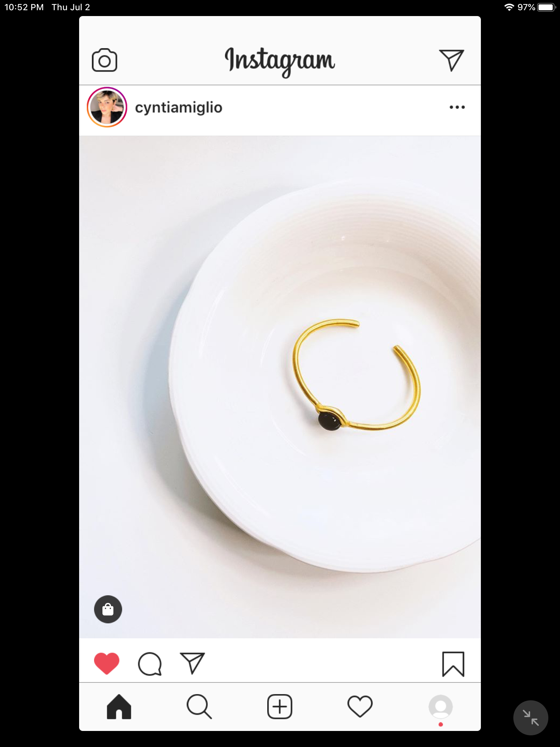The image size is (560, 747).
Task: Open comments with speech bubble icon
Action: click(149, 664)
